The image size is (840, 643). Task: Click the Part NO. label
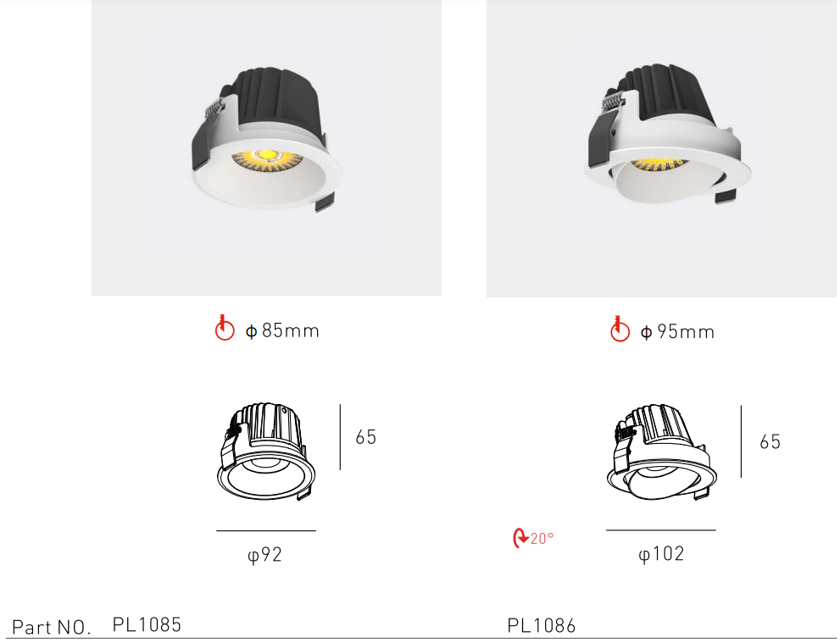pyautogui.click(x=51, y=627)
